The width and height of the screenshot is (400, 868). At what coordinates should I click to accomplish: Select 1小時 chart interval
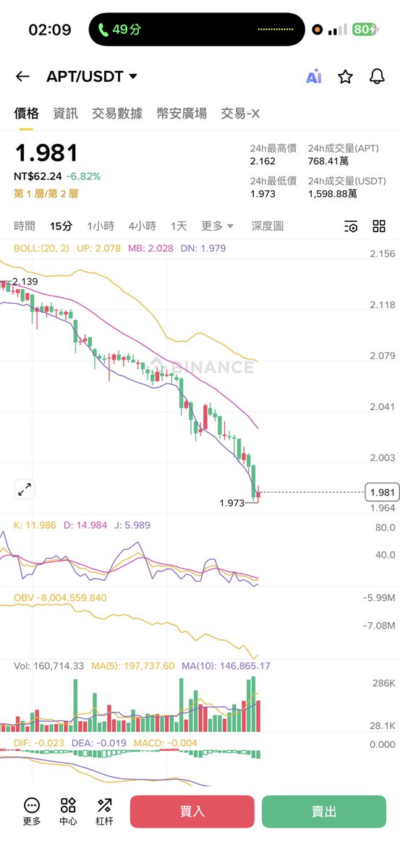(101, 226)
